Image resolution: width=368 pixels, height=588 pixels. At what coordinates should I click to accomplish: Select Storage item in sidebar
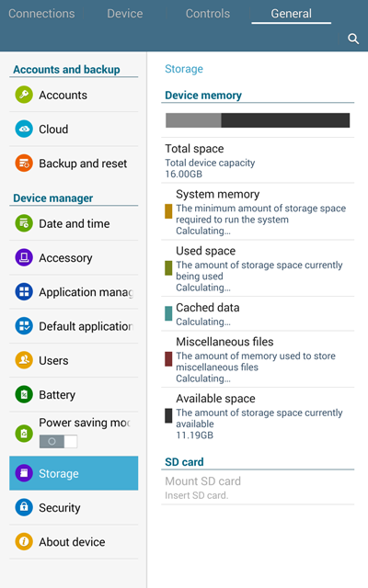point(74,473)
